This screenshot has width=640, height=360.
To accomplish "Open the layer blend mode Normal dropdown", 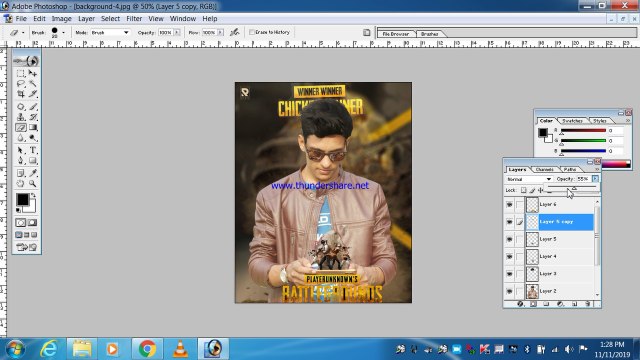I will (x=529, y=179).
